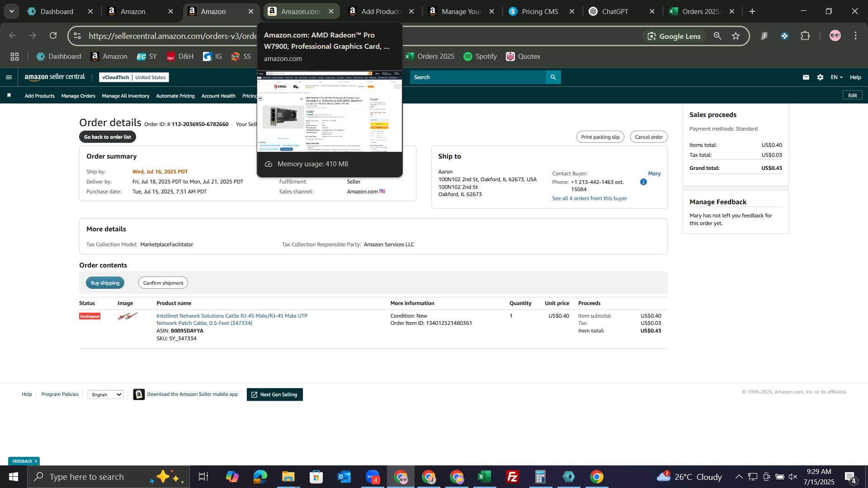Click the new tab plus button
Viewport: 868px width, 488px height.
[x=752, y=11]
